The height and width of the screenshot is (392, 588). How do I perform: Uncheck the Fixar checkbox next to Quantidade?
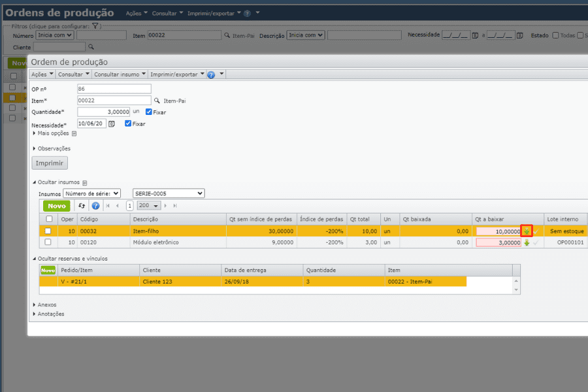[x=148, y=110]
